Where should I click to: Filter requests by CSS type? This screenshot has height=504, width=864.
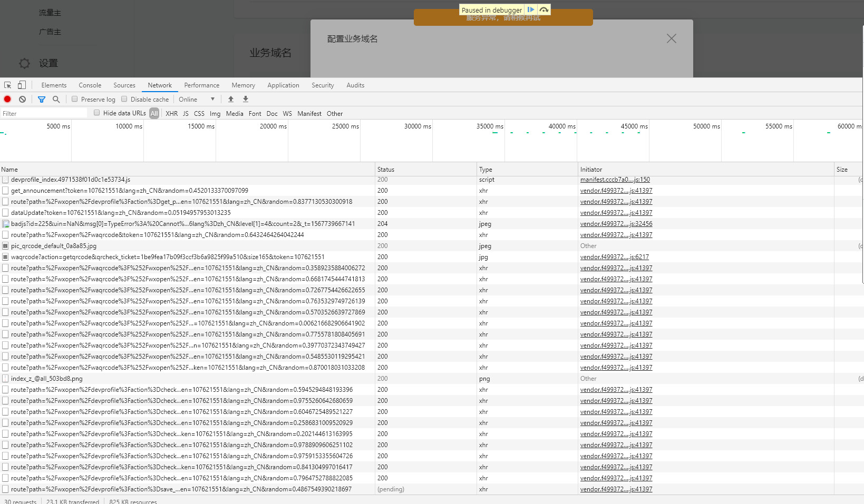coord(199,114)
